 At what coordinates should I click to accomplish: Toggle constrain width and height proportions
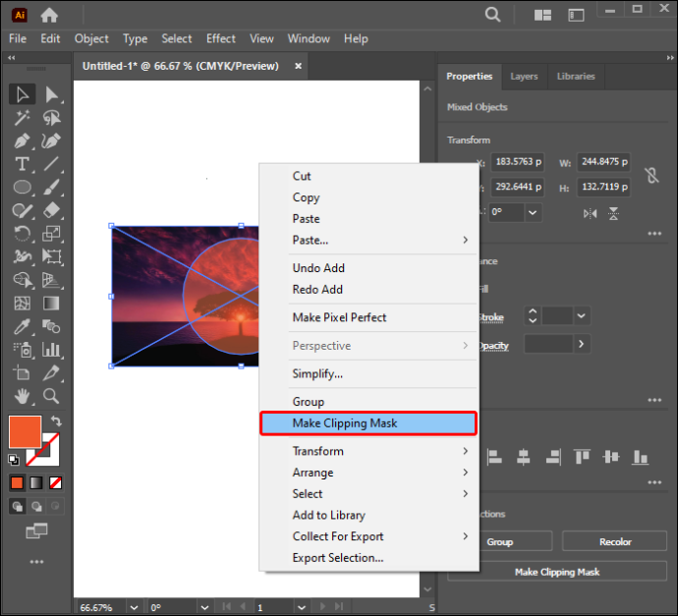click(651, 175)
